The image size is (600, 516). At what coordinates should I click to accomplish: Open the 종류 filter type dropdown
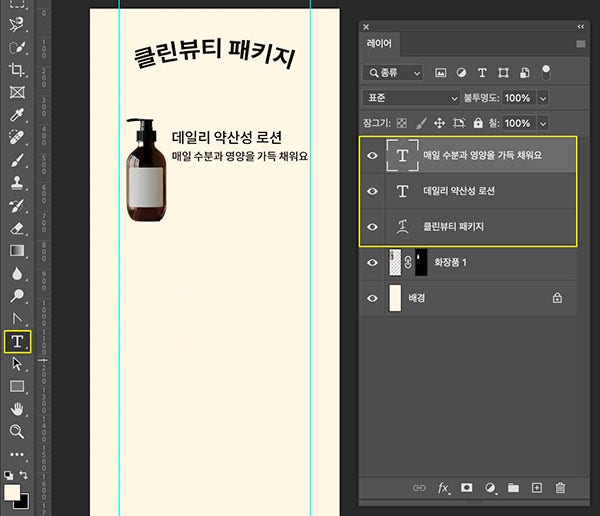tap(393, 73)
